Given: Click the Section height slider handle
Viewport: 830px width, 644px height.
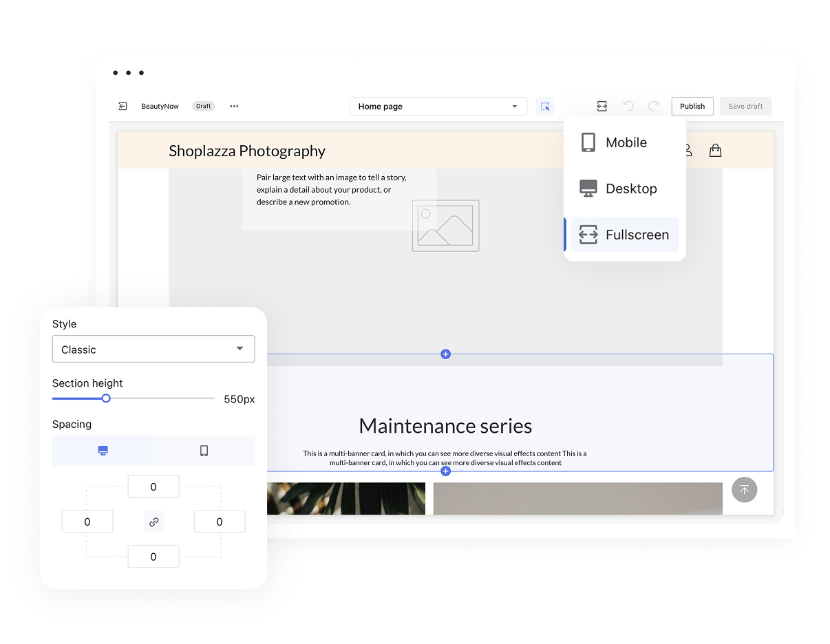Looking at the screenshot, I should 106,398.
